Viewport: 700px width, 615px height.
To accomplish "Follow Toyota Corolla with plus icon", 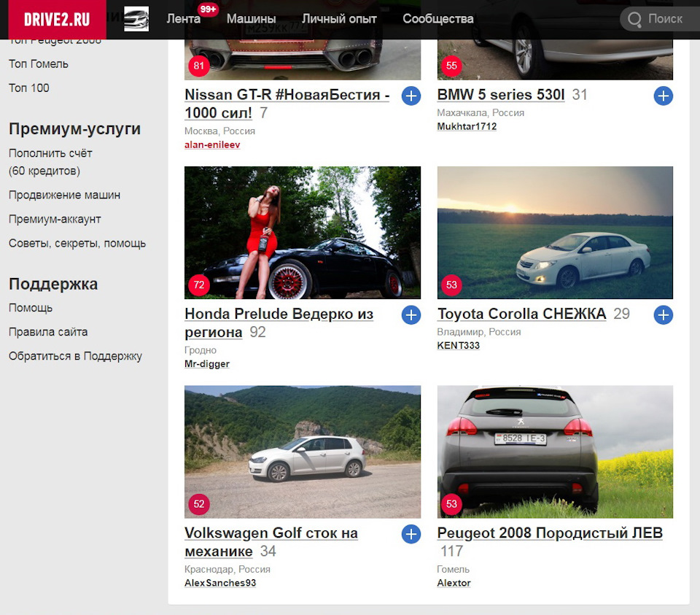I will coord(664,315).
